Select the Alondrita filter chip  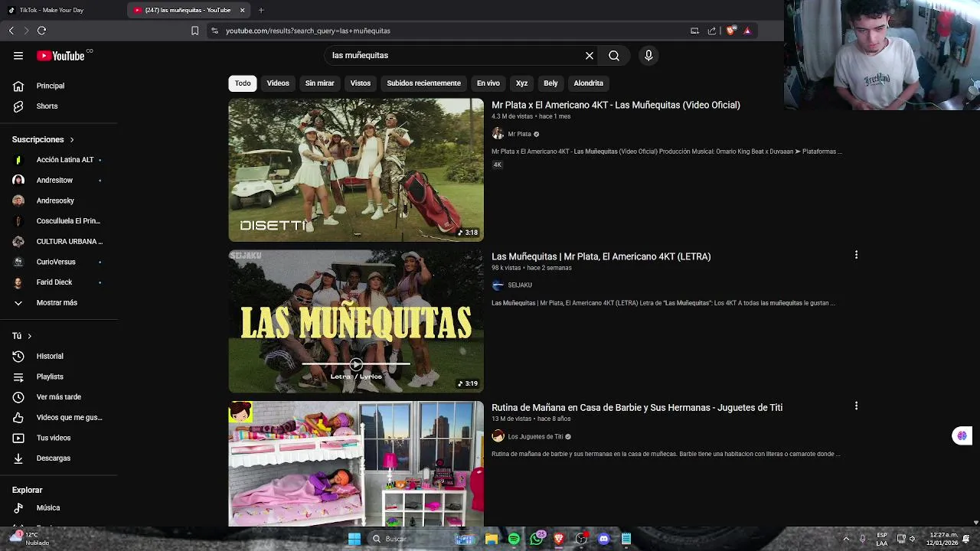coord(589,83)
